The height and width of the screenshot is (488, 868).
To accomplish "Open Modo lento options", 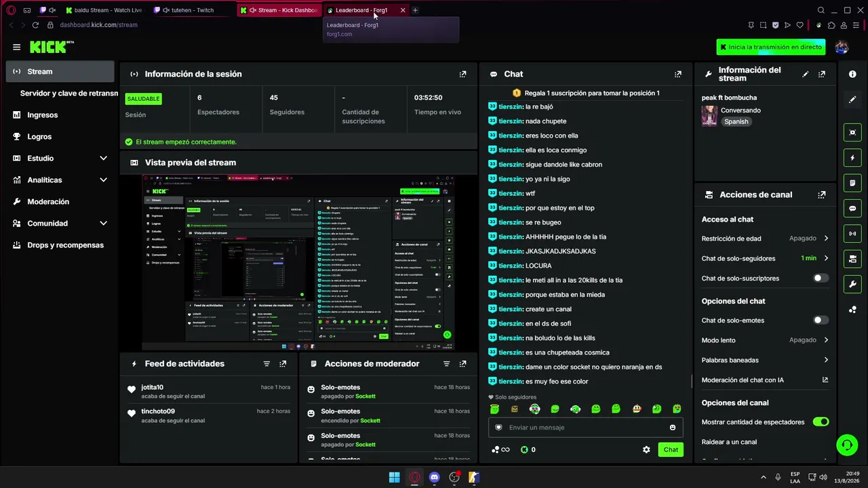I will click(x=765, y=340).
